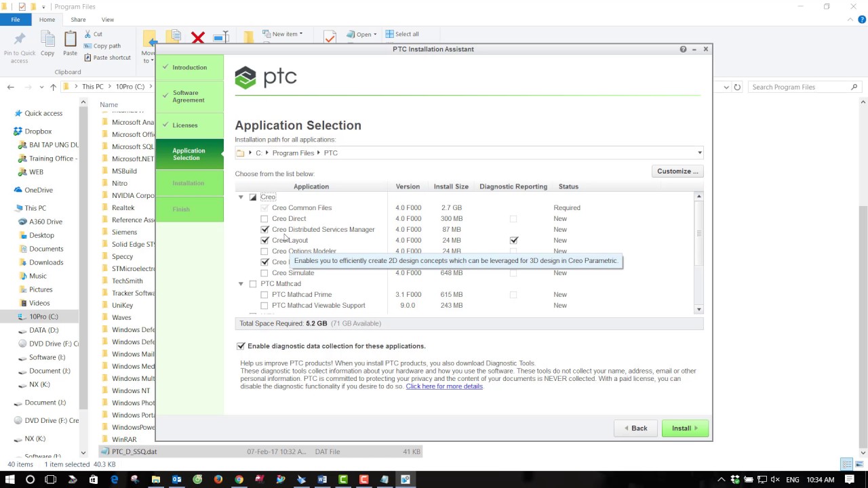Open Cortana search circle in taskbar
This screenshot has width=868, height=488.
(x=30, y=479)
